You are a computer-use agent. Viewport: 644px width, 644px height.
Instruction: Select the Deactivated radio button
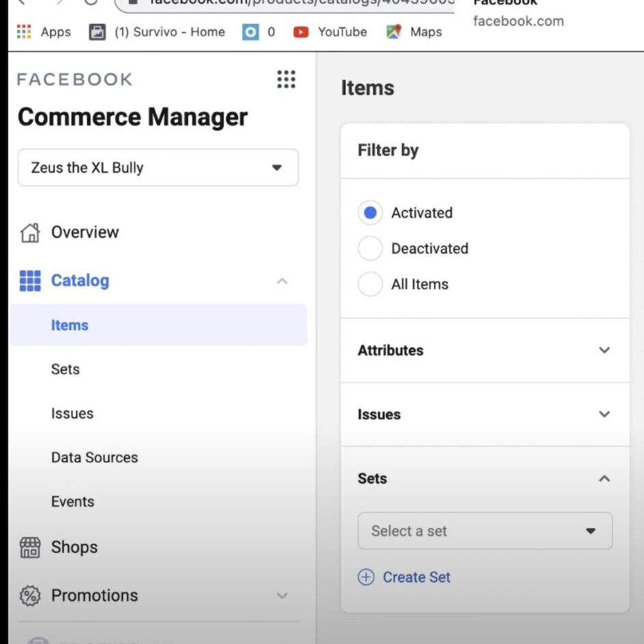(370, 248)
